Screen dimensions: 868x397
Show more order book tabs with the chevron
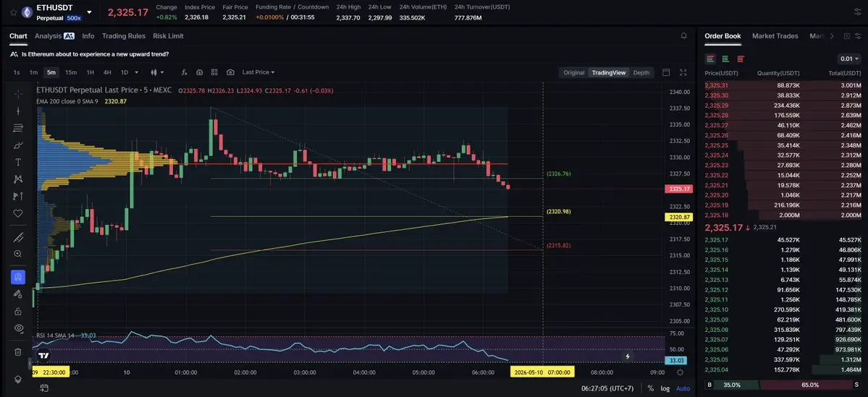click(x=832, y=36)
